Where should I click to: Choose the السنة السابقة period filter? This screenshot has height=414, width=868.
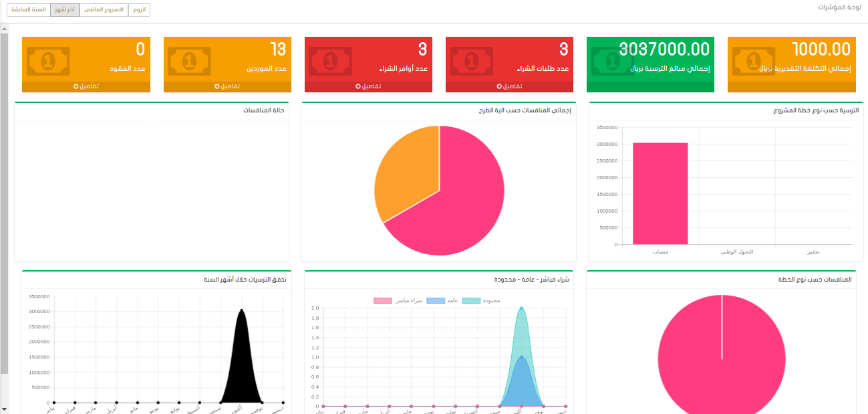click(x=29, y=10)
